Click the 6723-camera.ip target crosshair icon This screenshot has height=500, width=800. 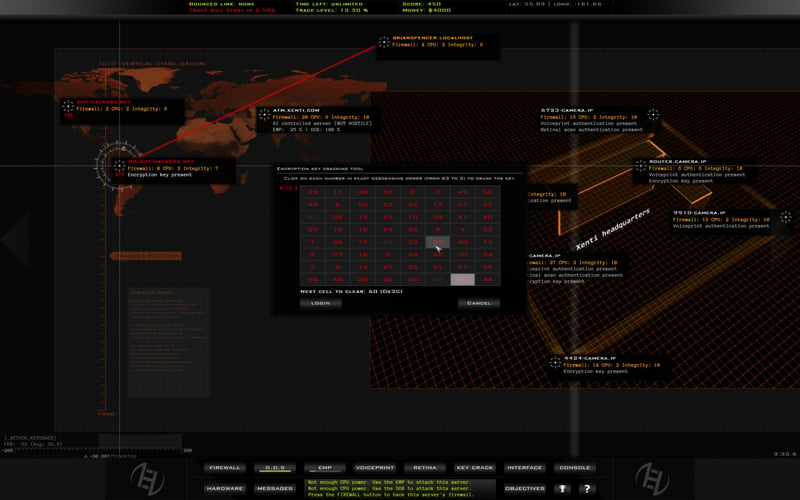(x=653, y=114)
